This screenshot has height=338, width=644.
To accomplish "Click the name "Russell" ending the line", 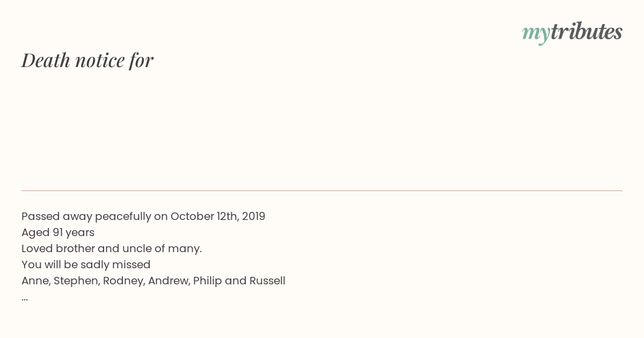I will pos(267,281).
